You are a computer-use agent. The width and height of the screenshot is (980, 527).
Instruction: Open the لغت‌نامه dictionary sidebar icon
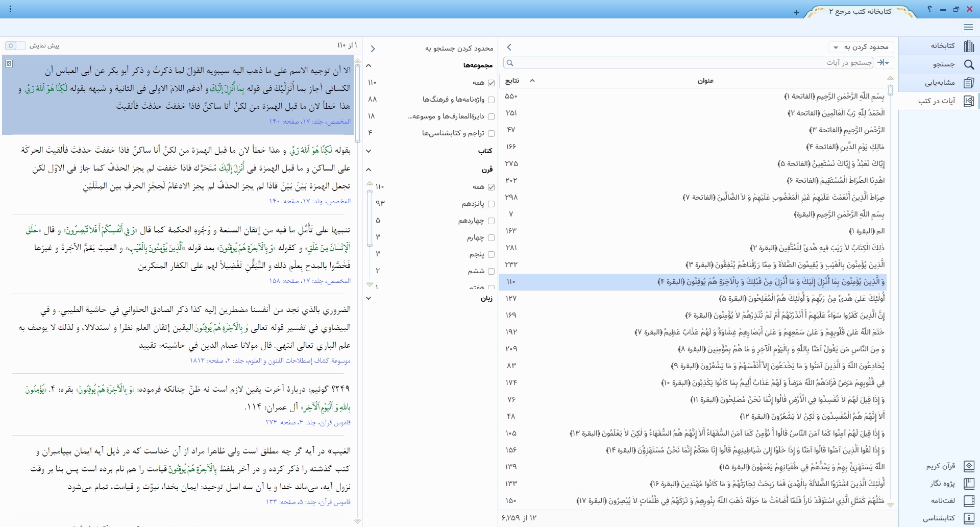pyautogui.click(x=969, y=500)
